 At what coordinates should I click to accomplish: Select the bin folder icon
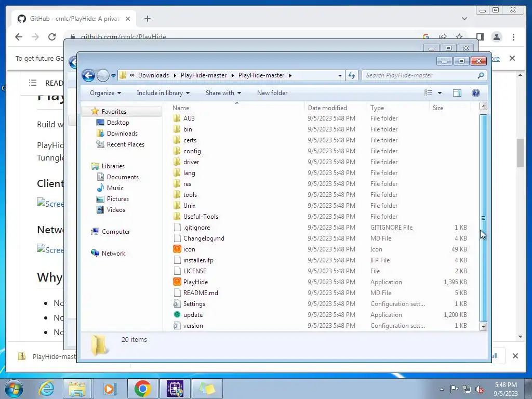[x=177, y=129]
